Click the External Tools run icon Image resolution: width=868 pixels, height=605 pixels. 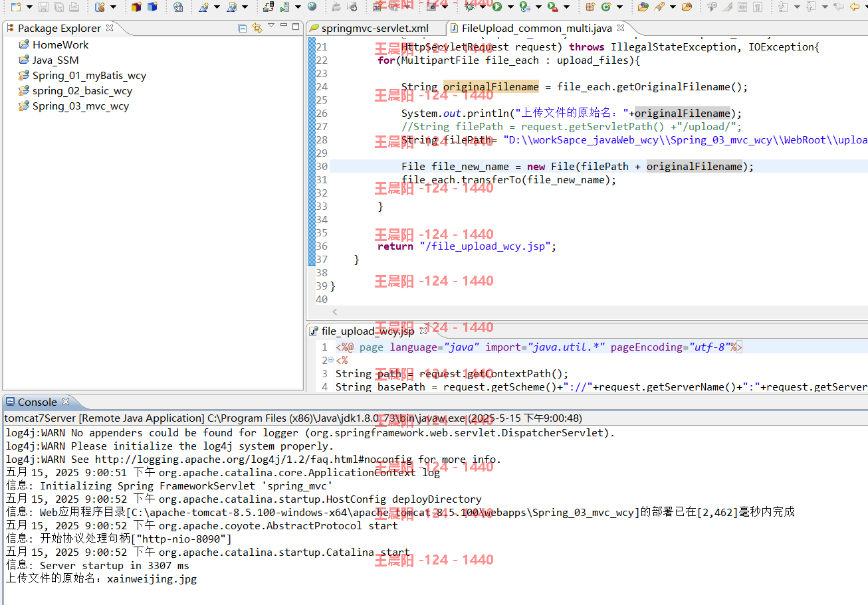tap(553, 7)
